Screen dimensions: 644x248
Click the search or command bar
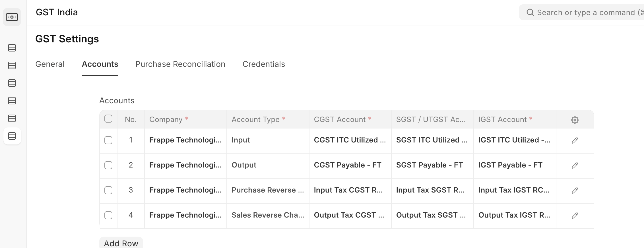pyautogui.click(x=583, y=13)
